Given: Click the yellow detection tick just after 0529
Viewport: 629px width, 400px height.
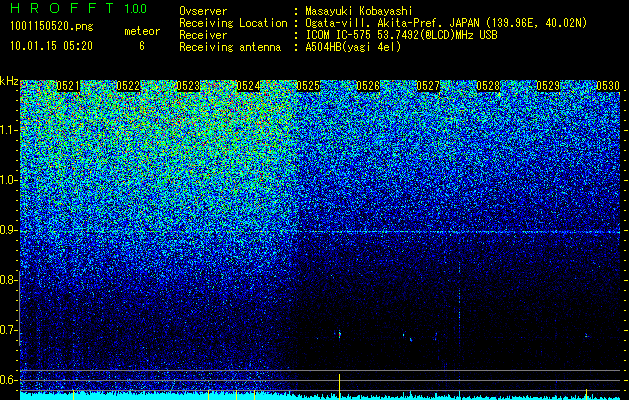Looking at the screenshot, I should 586,394.
